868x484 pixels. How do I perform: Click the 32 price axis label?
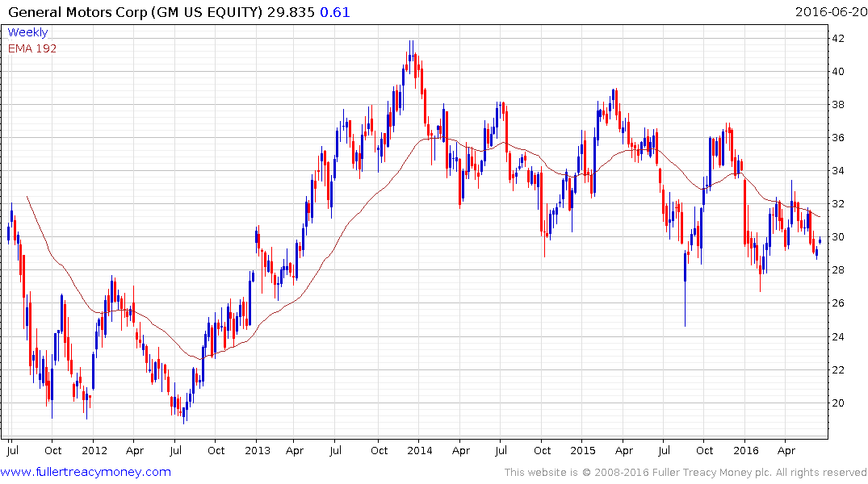pos(838,204)
